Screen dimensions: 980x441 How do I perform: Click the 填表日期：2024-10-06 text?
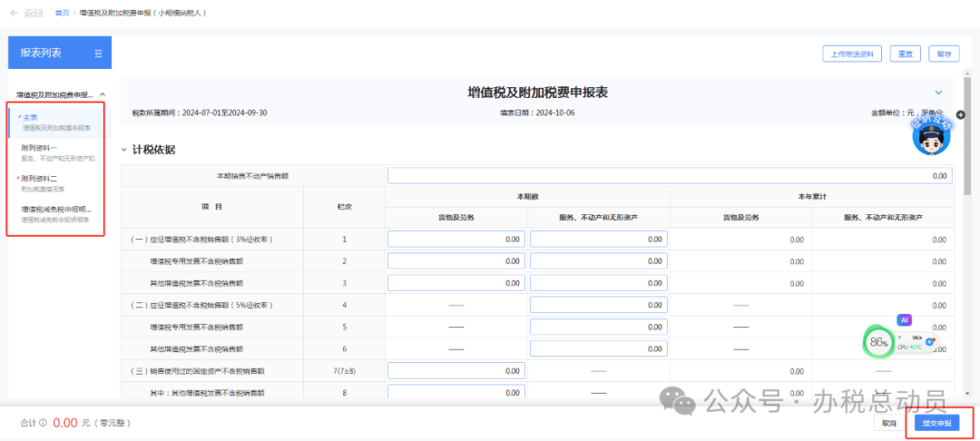point(535,113)
